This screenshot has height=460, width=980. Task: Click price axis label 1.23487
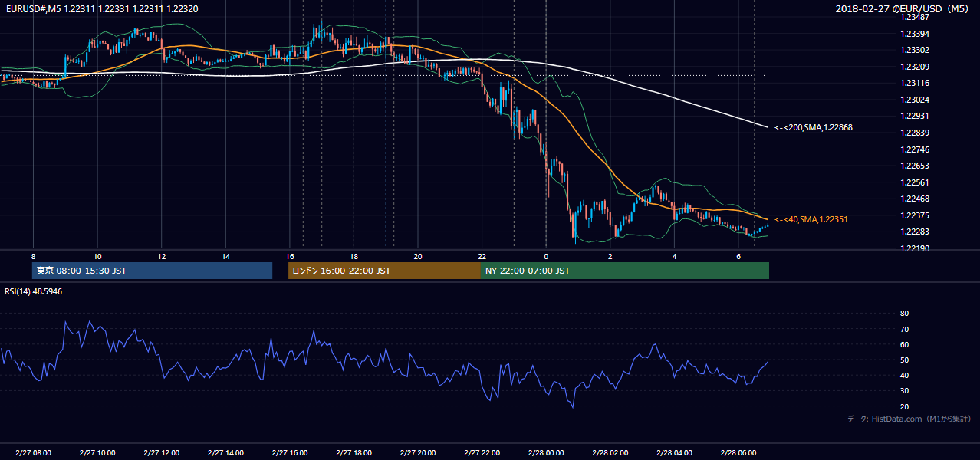pyautogui.click(x=914, y=18)
